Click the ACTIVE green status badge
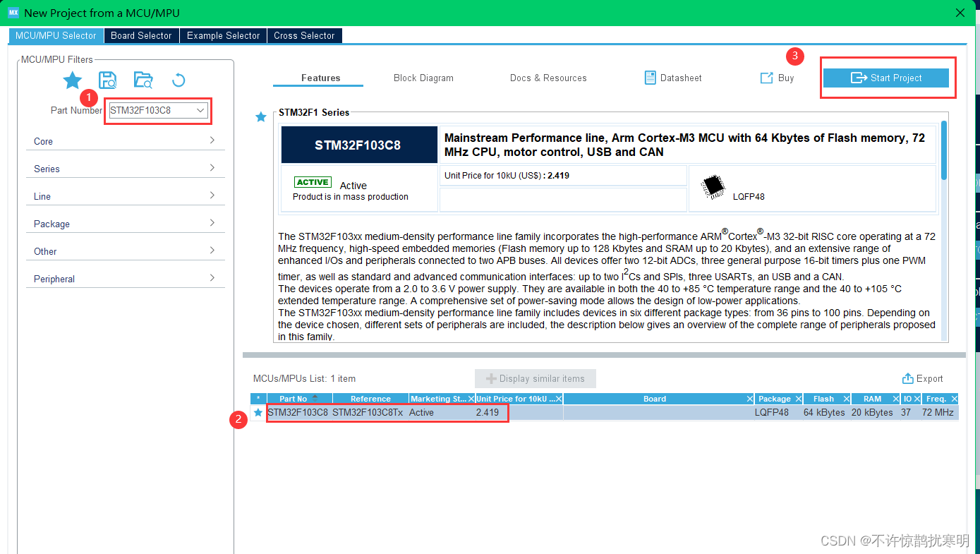Screen dimensions: 980x554 coord(313,182)
